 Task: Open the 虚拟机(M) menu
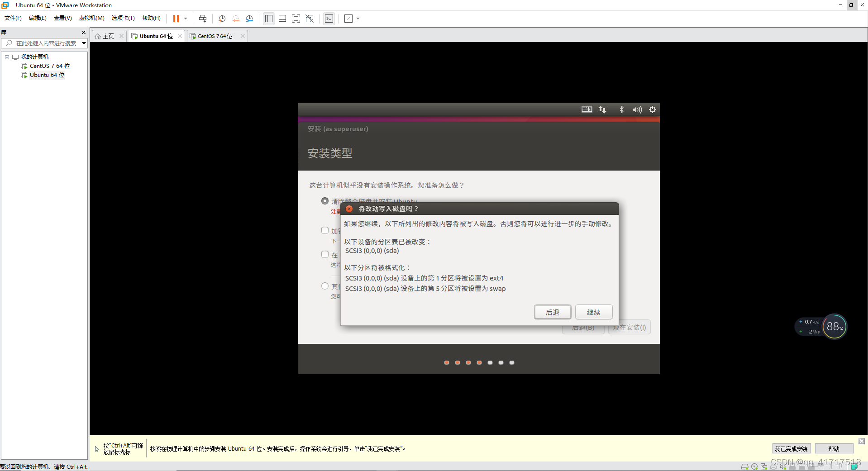point(92,18)
